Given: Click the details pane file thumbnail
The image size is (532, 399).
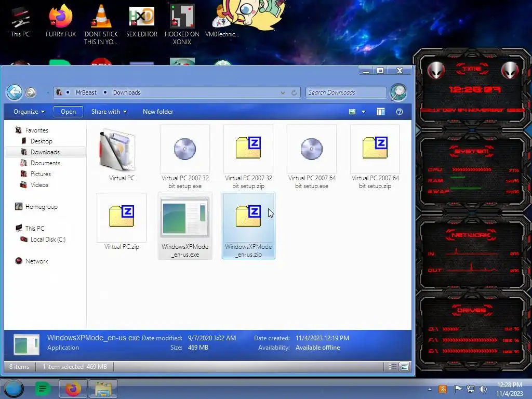Looking at the screenshot, I should (x=26, y=345).
